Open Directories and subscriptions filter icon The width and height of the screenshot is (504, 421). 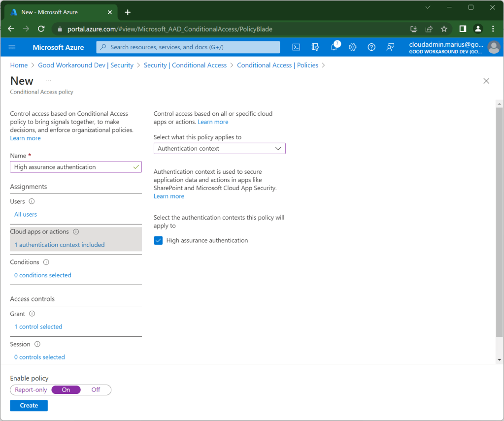pos(315,47)
